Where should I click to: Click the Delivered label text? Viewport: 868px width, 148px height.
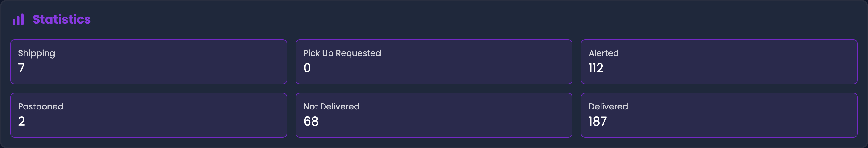tap(608, 106)
